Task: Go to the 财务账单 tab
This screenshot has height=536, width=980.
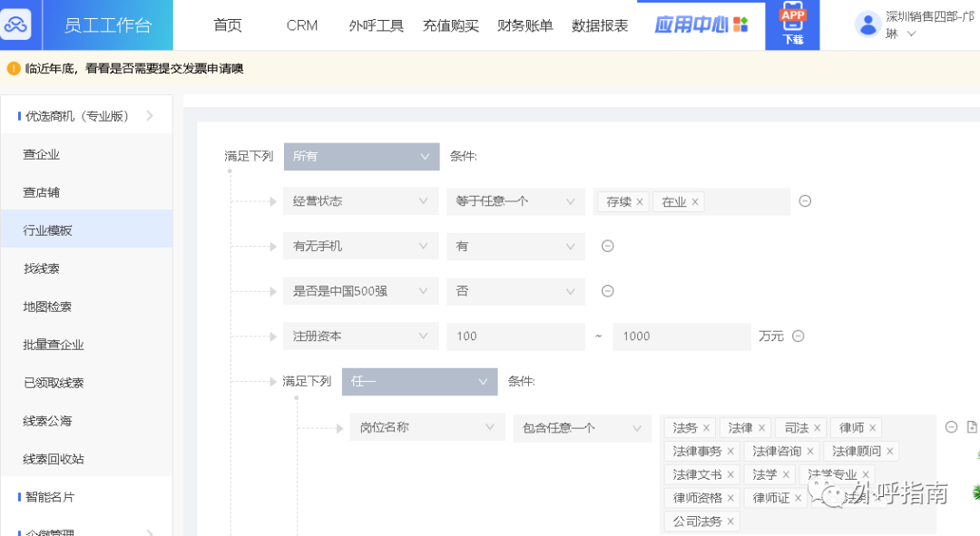Action: click(524, 25)
